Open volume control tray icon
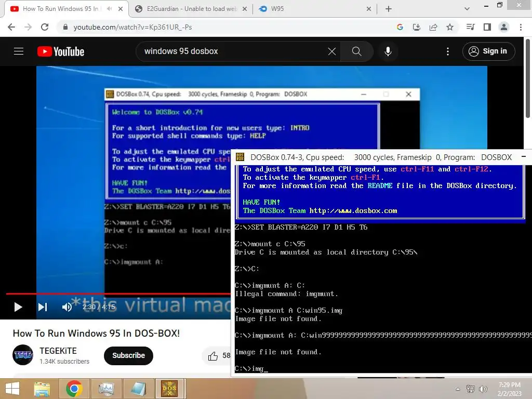Screen dimensions: 532x399 click(483, 389)
